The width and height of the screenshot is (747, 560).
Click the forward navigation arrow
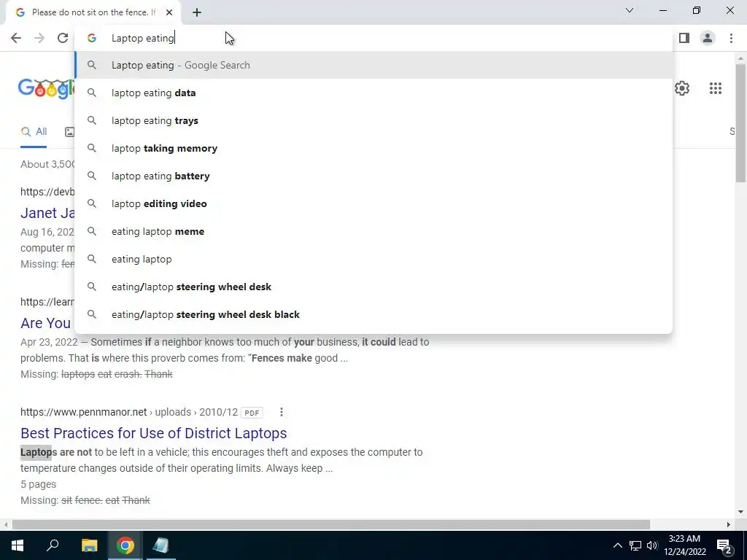[39, 38]
